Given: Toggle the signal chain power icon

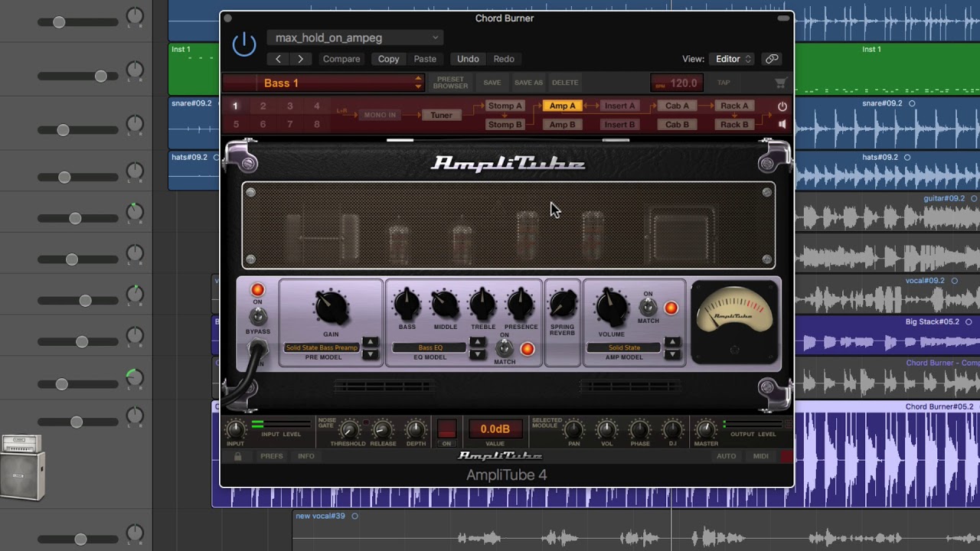Looking at the screenshot, I should click(x=782, y=106).
